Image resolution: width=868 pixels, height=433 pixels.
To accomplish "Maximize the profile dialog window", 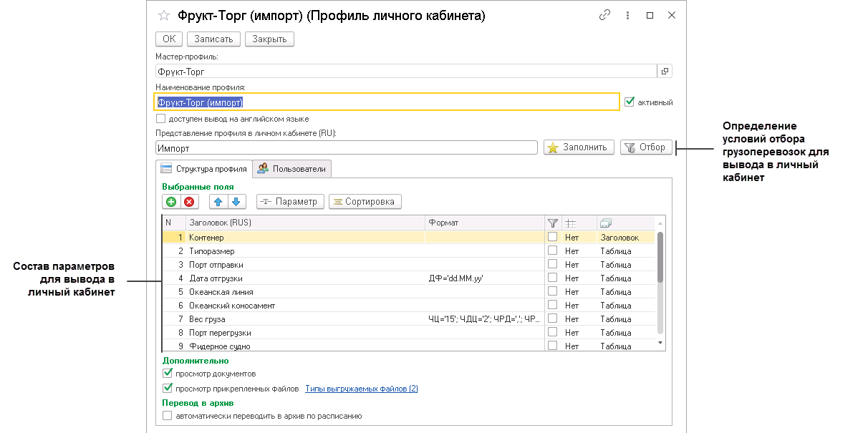I will pyautogui.click(x=650, y=15).
